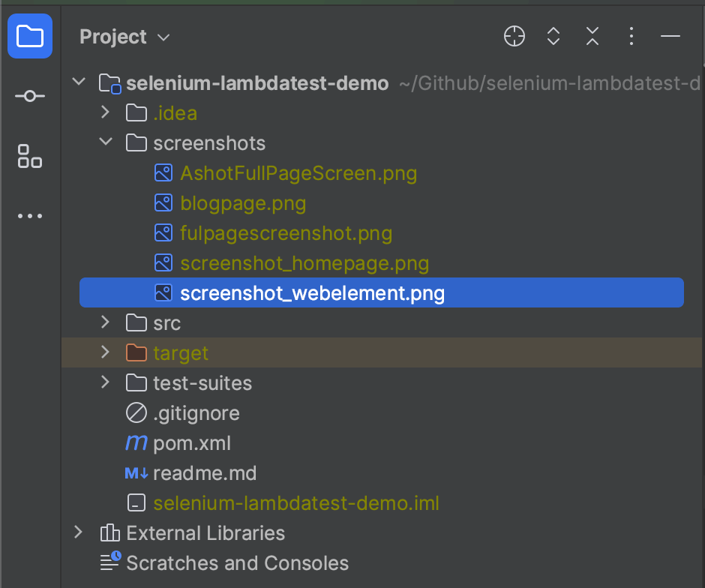
Task: Open the Structure tool window
Action: click(x=30, y=156)
